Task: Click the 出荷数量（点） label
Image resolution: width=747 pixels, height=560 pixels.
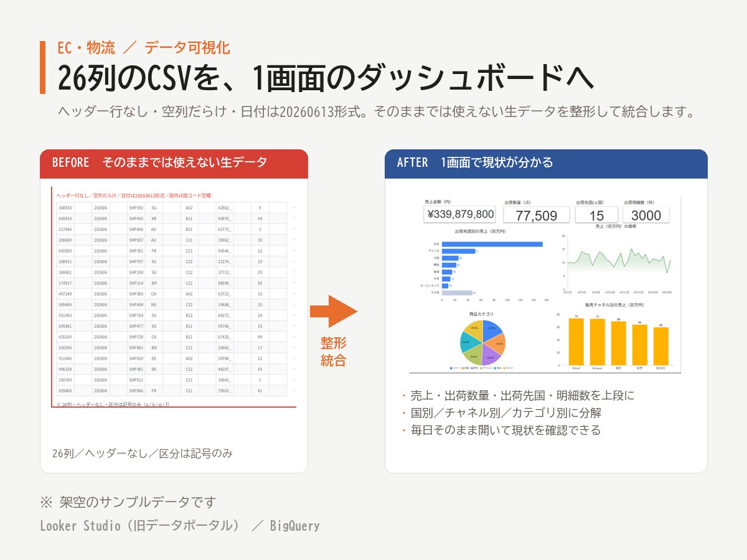Action: (517, 202)
